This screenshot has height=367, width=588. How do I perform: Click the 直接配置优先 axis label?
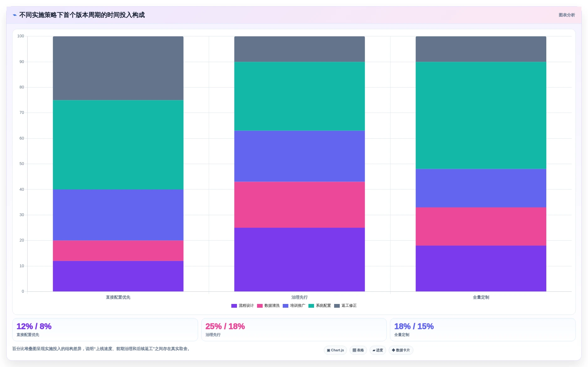(x=118, y=297)
